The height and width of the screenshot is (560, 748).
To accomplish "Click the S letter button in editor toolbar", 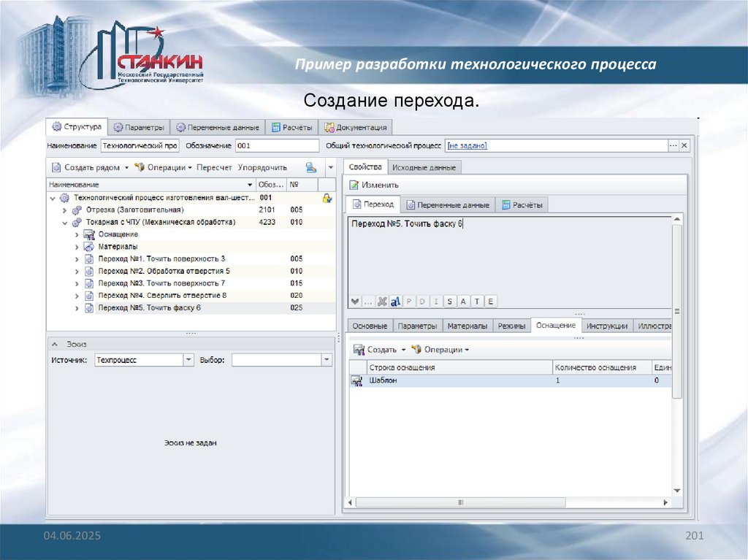I will click(x=449, y=302).
